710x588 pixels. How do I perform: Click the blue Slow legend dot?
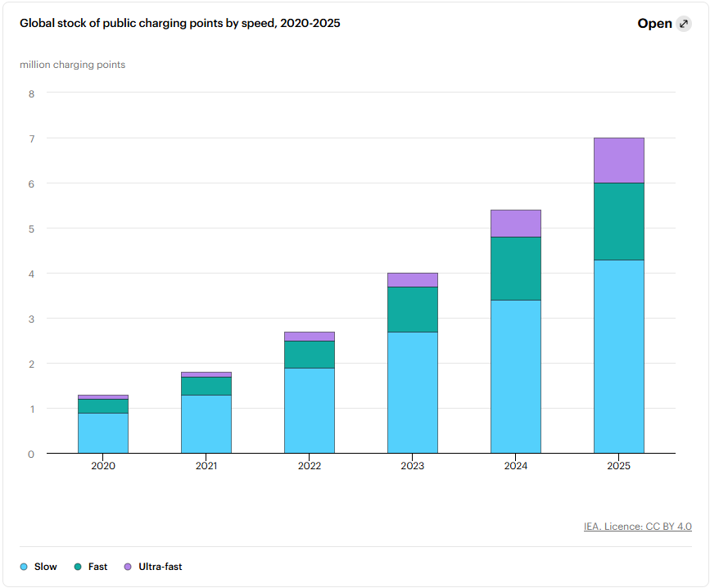pyautogui.click(x=24, y=567)
